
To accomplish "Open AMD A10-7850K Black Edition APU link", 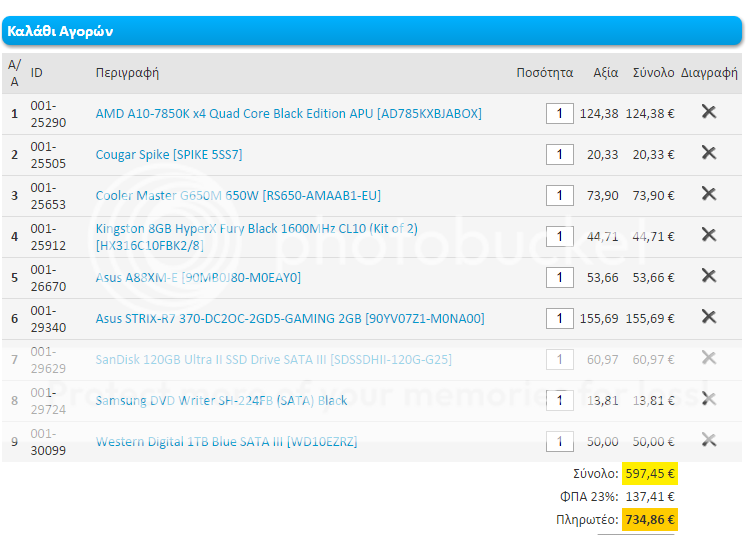I will 288,114.
